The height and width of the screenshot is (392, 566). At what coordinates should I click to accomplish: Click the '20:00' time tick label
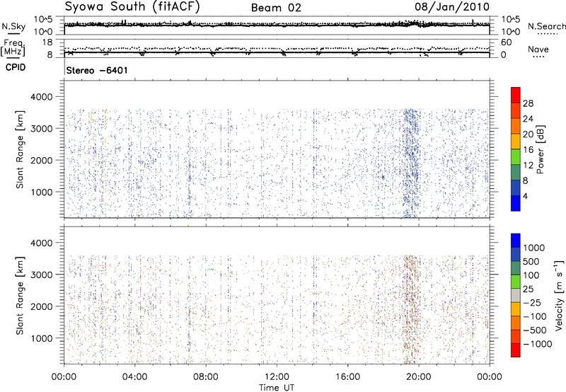418,377
